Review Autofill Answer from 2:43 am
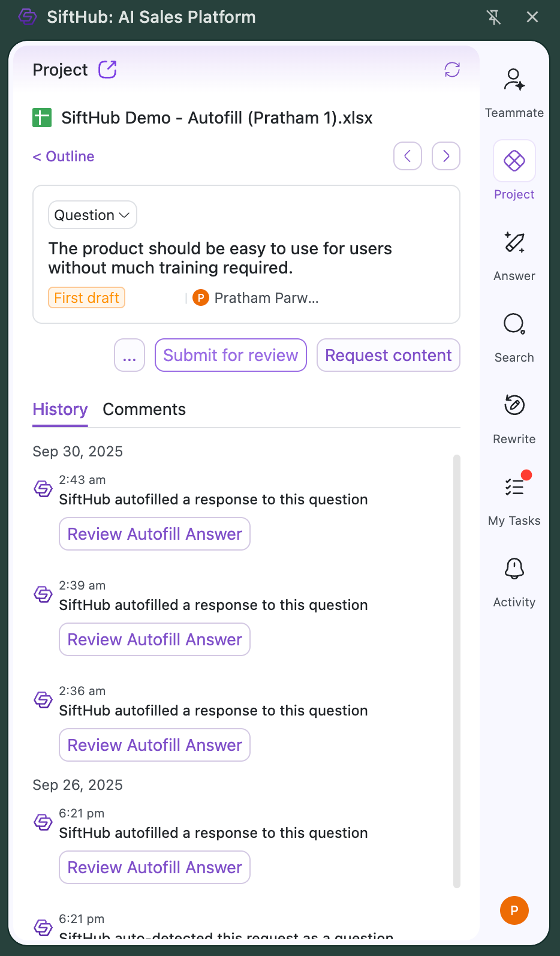This screenshot has width=560, height=956. click(155, 534)
